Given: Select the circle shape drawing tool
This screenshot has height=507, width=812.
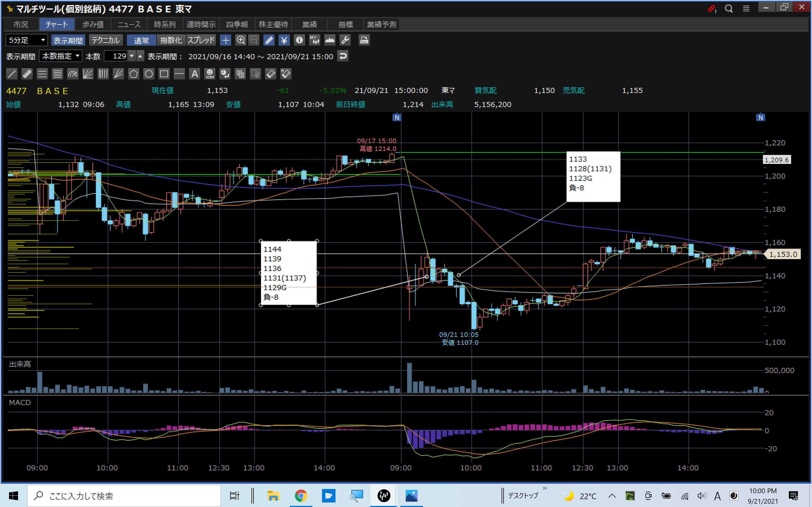Looking at the screenshot, I should pyautogui.click(x=149, y=74).
